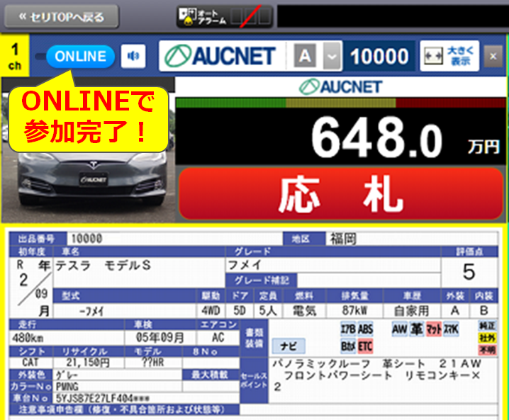Place a bid with the 応札 button

pos(341,194)
